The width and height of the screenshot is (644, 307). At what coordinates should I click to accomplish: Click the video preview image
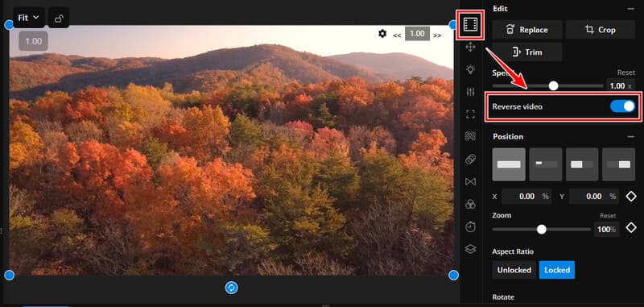click(231, 151)
